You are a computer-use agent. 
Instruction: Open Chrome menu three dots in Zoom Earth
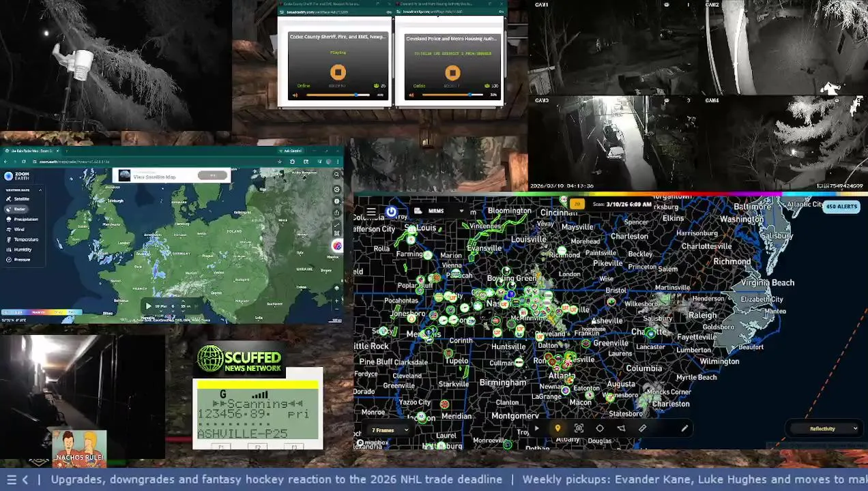coord(338,162)
